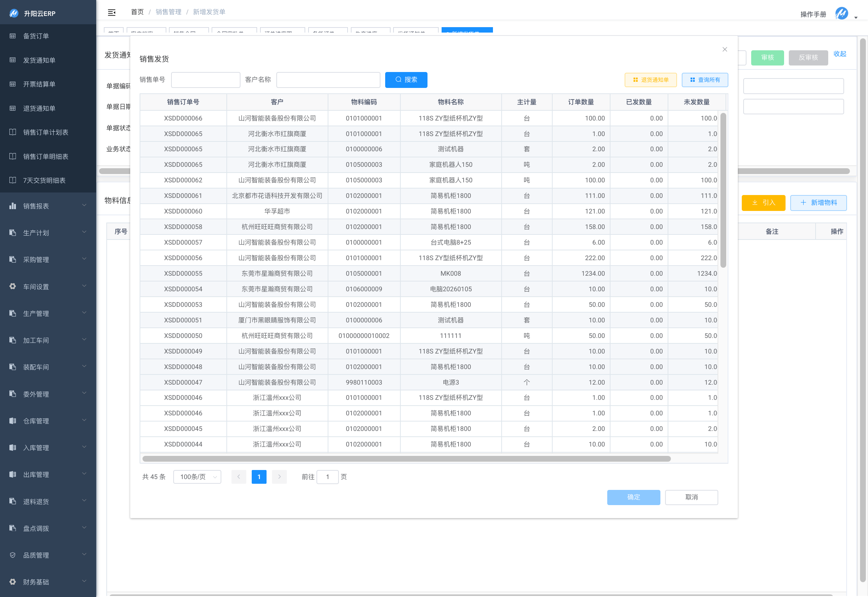Viewport: 868px width, 597px height.
Task: Click the user avatar icon at top right
Action: coord(842,14)
